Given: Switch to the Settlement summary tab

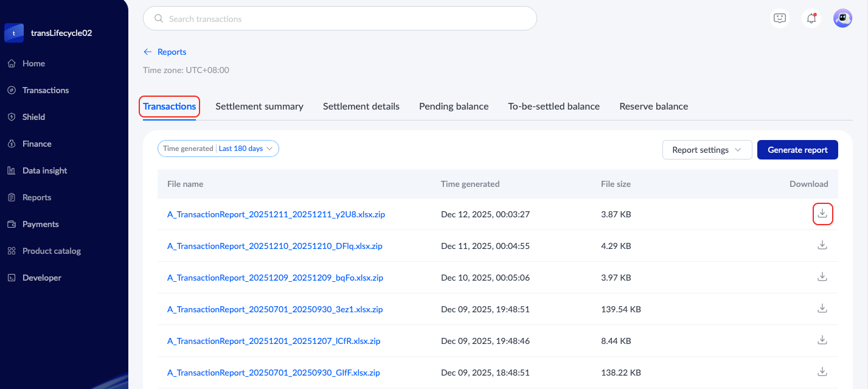Looking at the screenshot, I should [x=259, y=107].
